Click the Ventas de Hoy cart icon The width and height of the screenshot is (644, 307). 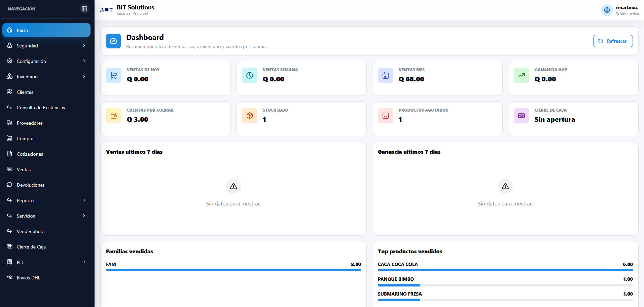point(114,75)
